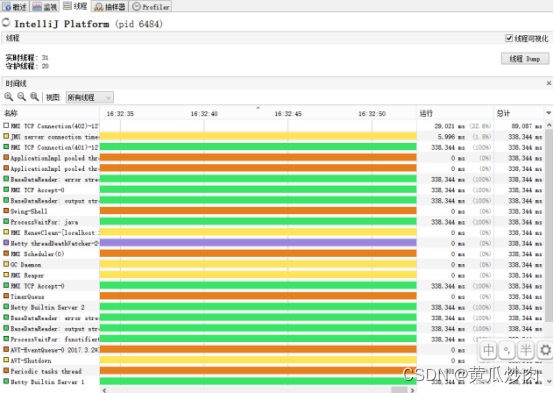Click the state icon of the RMI TCP Connection(402) thread
The image size is (554, 393).
pos(6,125)
